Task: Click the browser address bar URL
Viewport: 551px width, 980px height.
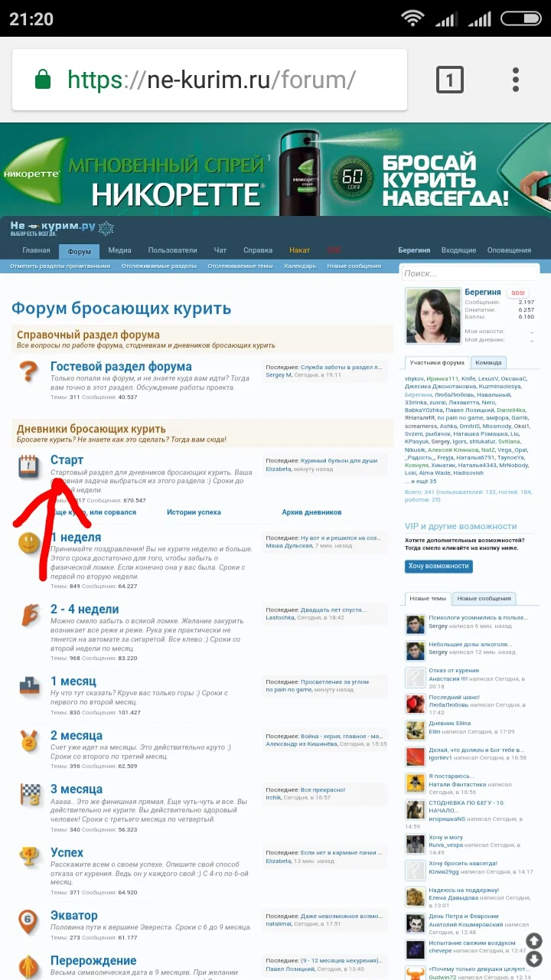Action: coord(211,80)
